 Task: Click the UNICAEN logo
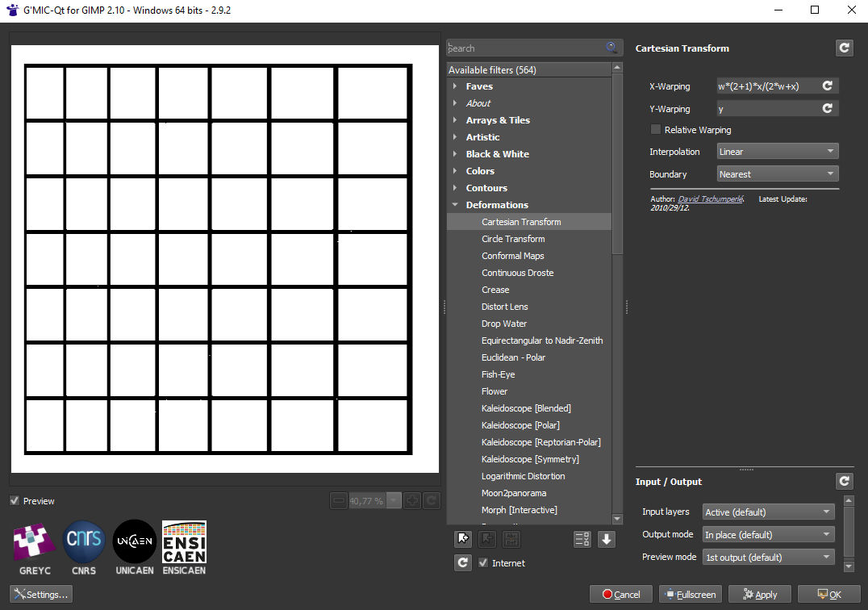click(135, 547)
